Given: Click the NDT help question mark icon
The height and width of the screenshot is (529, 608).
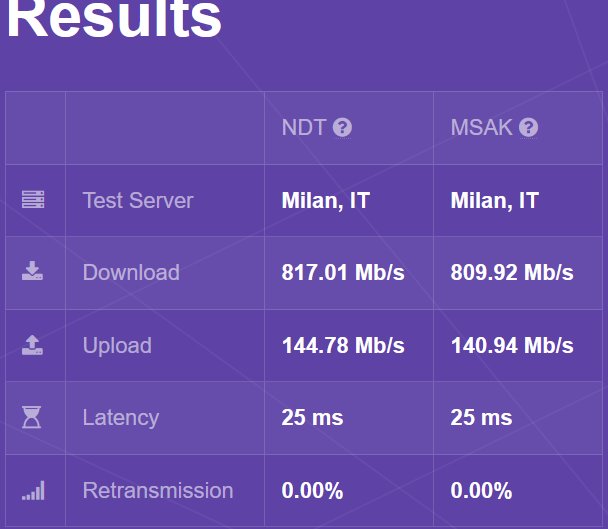Looking at the screenshot, I should pyautogui.click(x=342, y=128).
